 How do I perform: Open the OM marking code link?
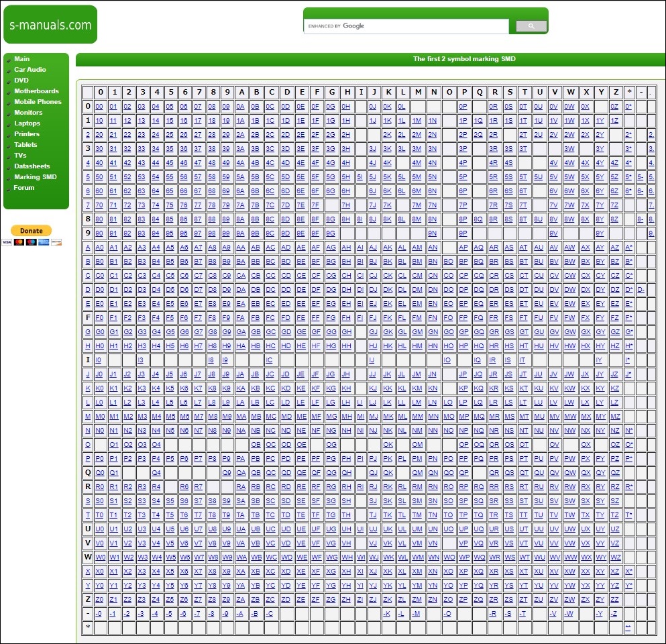[x=417, y=444]
